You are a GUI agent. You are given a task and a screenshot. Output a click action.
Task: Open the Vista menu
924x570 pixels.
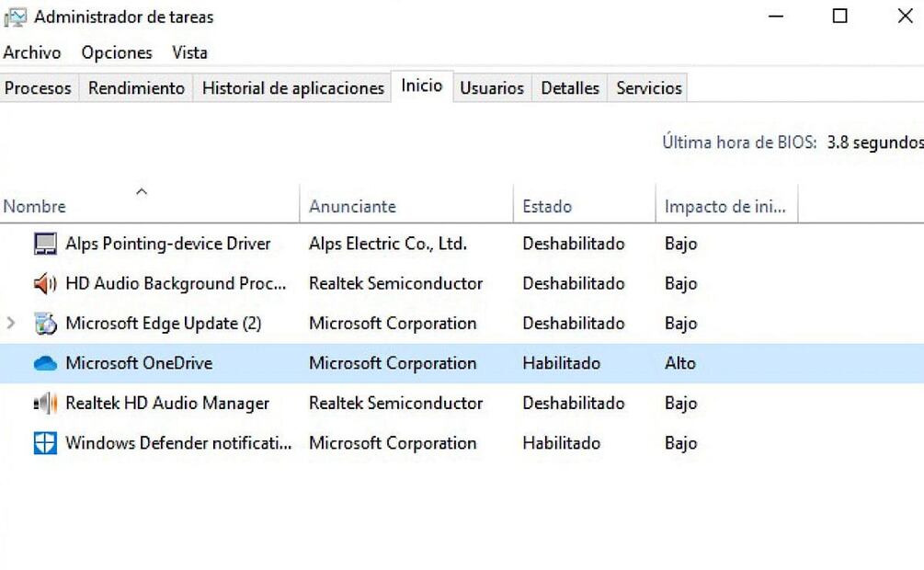tap(189, 52)
